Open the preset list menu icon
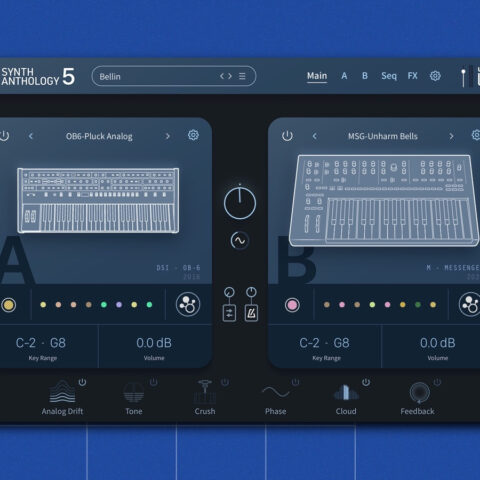The image size is (480, 480). tap(242, 76)
